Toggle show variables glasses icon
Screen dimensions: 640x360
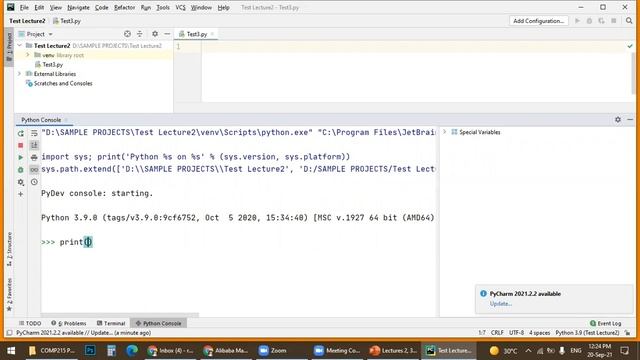click(x=34, y=169)
